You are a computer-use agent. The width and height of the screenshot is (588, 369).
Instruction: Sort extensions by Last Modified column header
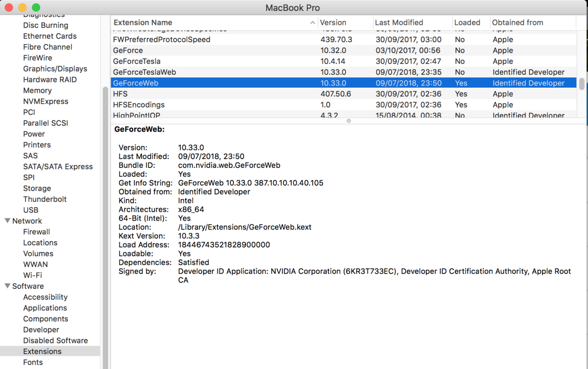point(412,23)
